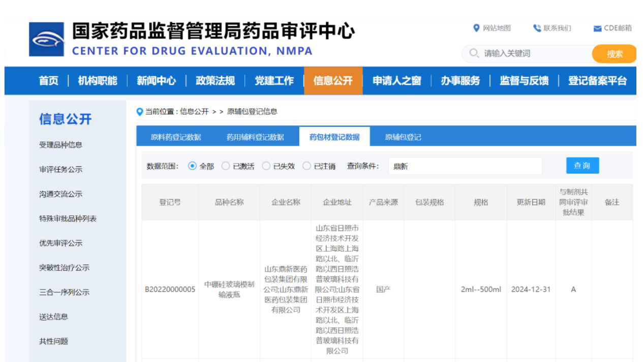Screen dimensions: 644x362
Task: Switch to the 药用辅料登记数据 tab
Action: point(255,137)
